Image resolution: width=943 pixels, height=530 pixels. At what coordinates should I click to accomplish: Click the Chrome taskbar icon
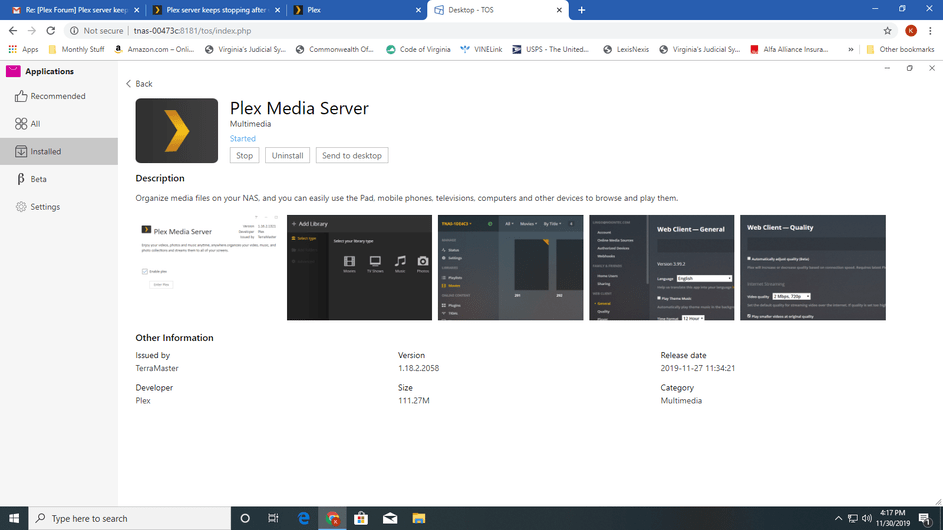point(333,518)
